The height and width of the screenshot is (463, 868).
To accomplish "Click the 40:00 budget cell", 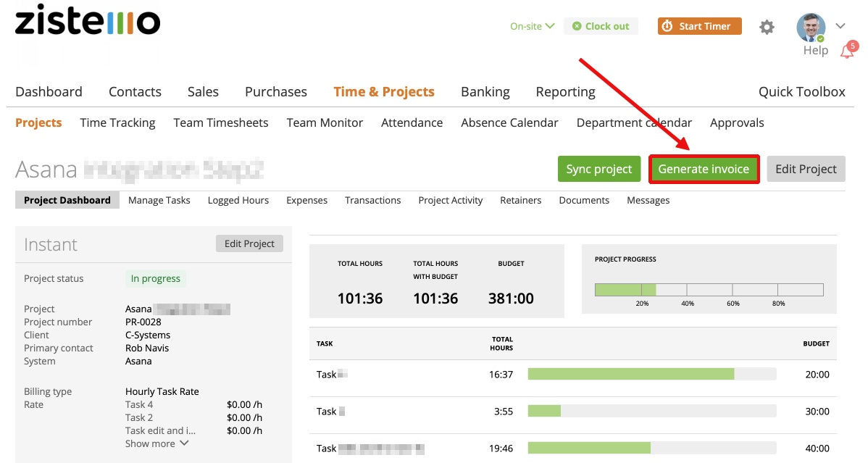I will (x=817, y=449).
